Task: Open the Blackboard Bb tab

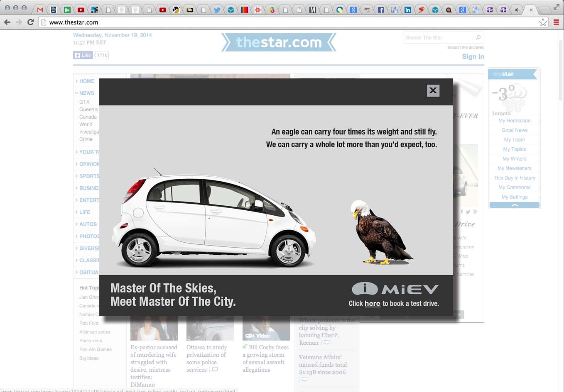Action: point(190,10)
